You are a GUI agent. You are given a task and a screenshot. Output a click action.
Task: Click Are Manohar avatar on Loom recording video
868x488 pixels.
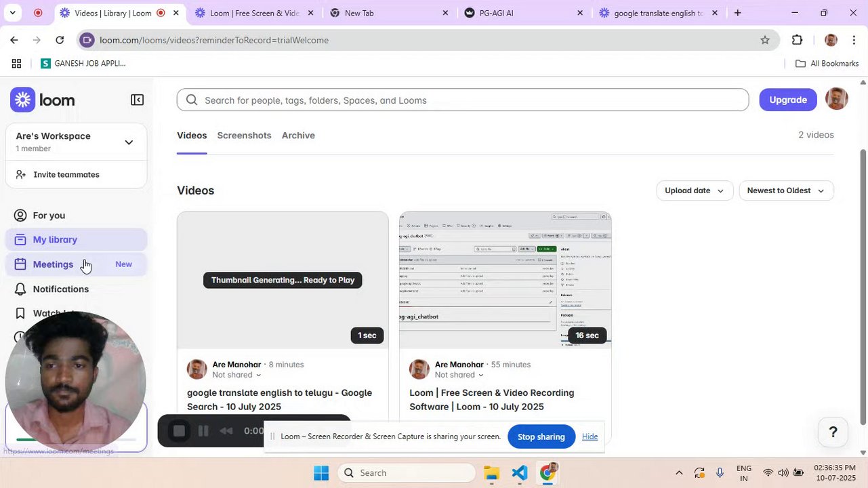[419, 369]
